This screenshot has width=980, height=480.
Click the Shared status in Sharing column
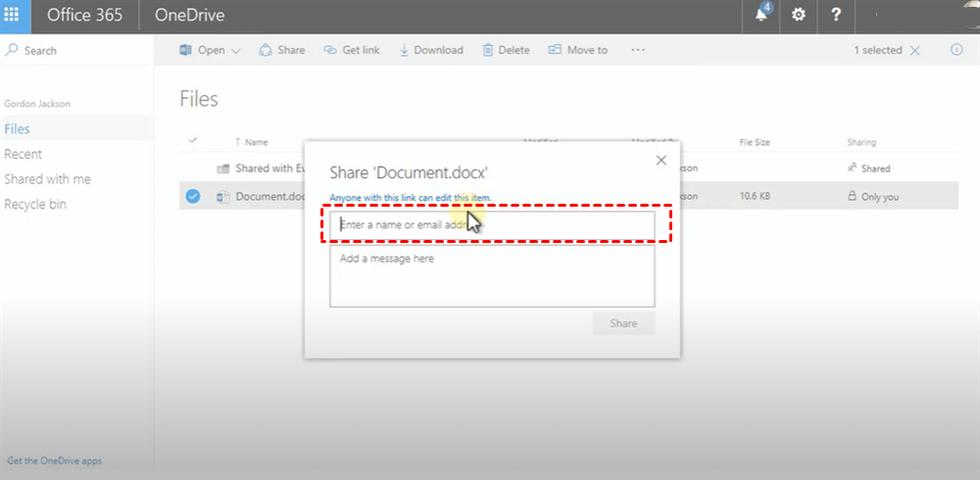click(868, 168)
